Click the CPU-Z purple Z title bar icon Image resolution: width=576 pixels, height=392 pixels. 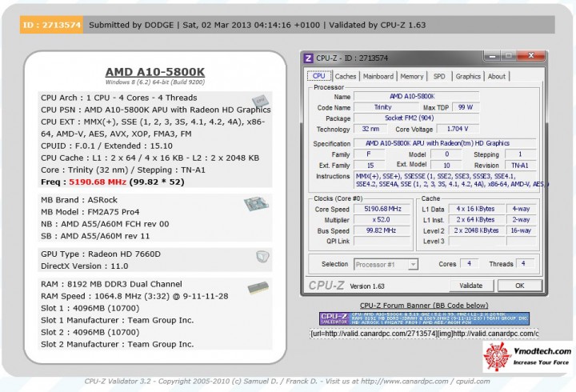click(x=308, y=58)
